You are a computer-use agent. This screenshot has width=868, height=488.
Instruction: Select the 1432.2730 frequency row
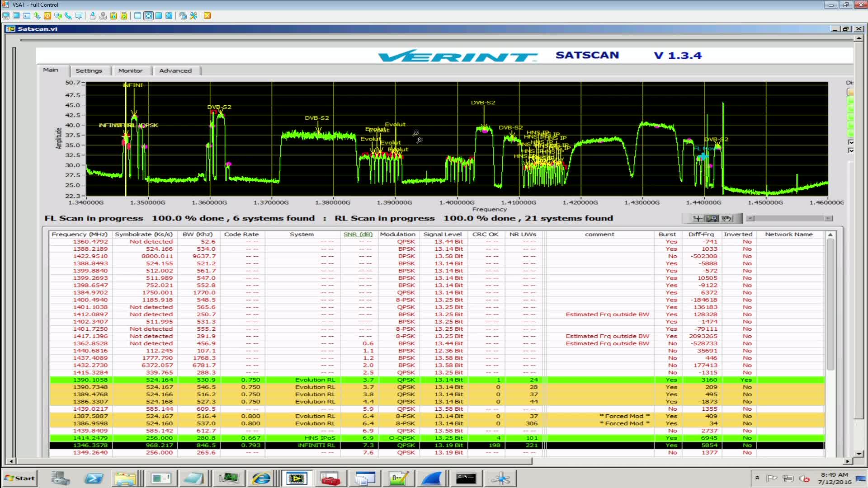click(437, 366)
